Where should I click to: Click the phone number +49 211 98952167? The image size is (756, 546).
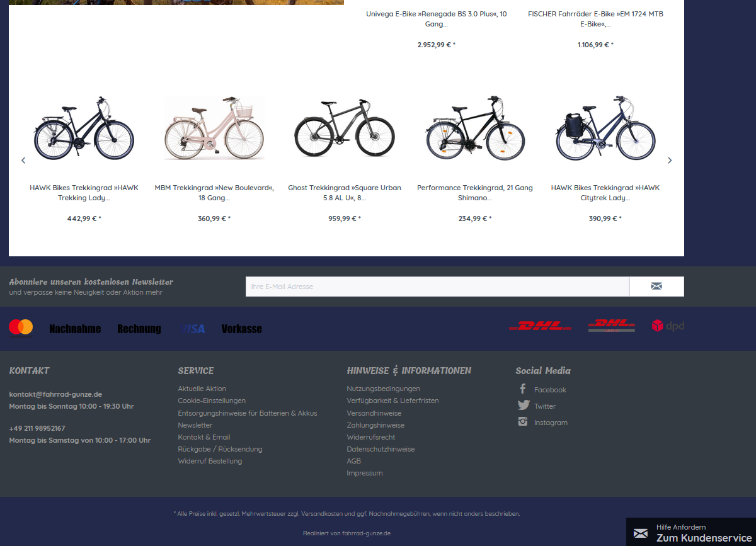(37, 428)
